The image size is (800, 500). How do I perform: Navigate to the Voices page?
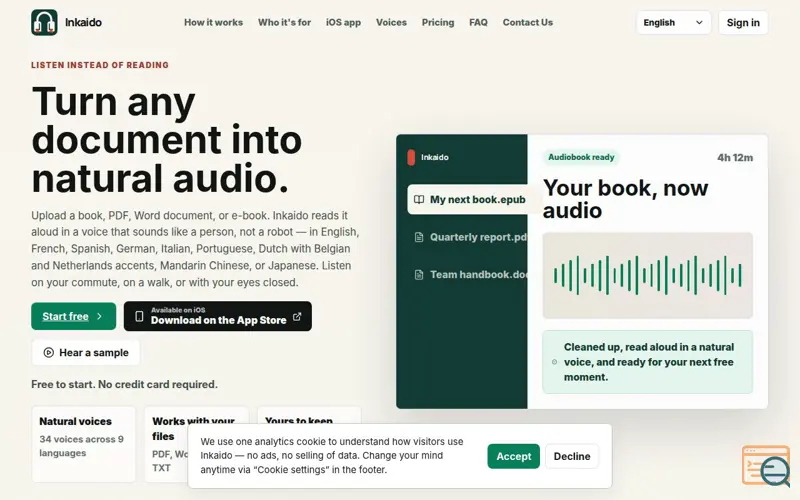click(391, 22)
